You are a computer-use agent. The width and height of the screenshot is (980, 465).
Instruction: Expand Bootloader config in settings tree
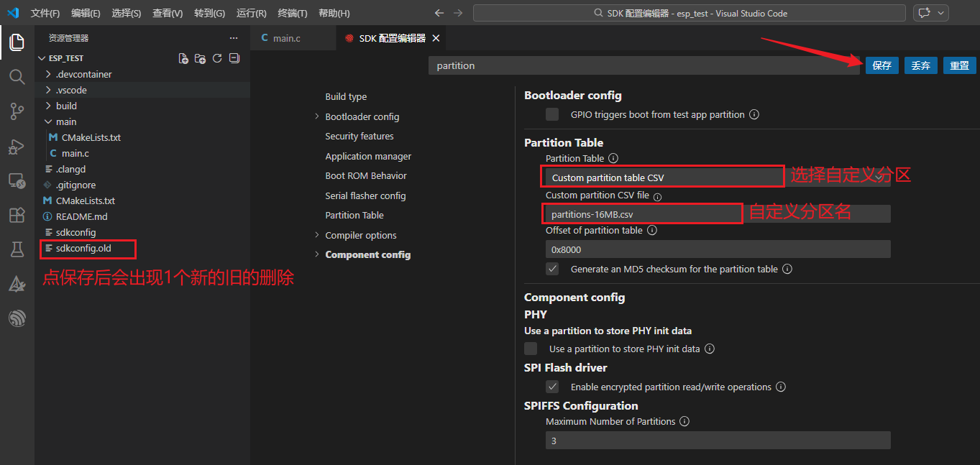click(317, 116)
